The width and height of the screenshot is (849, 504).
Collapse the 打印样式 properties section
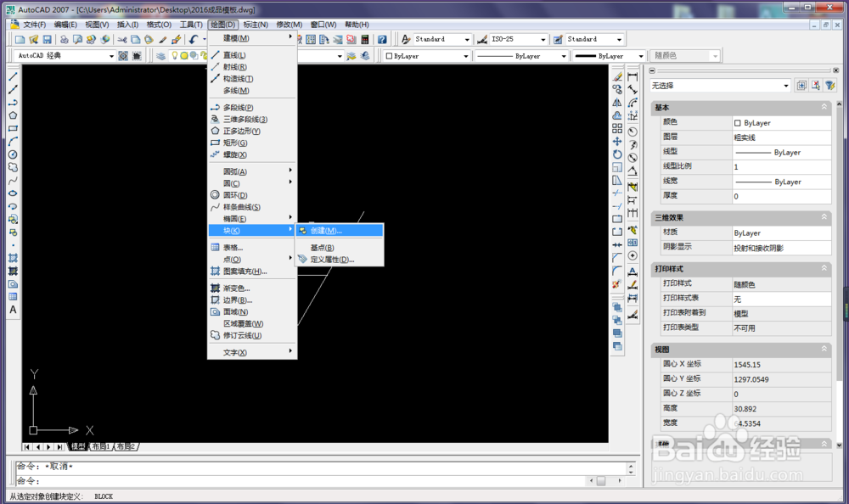click(824, 268)
